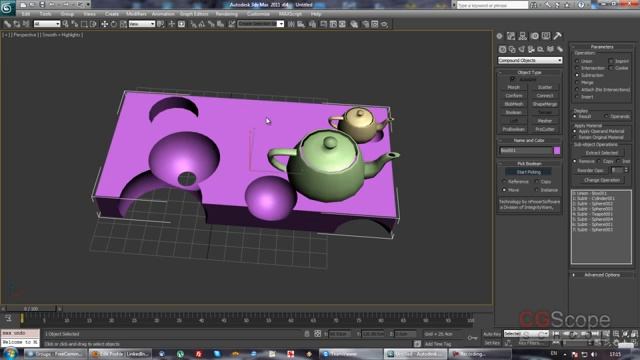The image size is (640, 360).
Task: Open the Modifiers menu
Action: click(x=136, y=14)
